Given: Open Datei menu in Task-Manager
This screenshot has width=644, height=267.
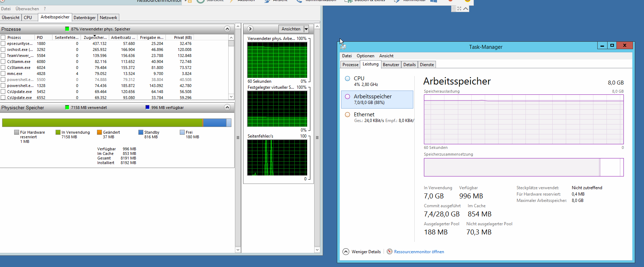Looking at the screenshot, I should [x=347, y=56].
